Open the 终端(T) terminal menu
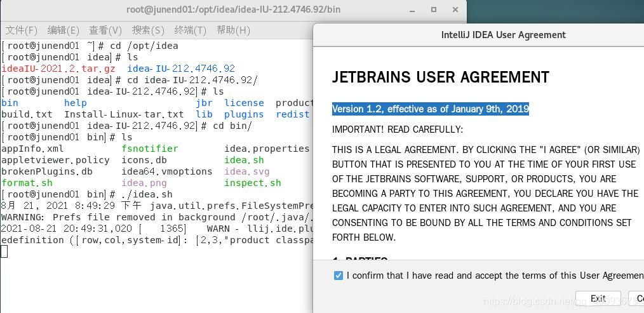This screenshot has height=313, width=644. pos(190,30)
